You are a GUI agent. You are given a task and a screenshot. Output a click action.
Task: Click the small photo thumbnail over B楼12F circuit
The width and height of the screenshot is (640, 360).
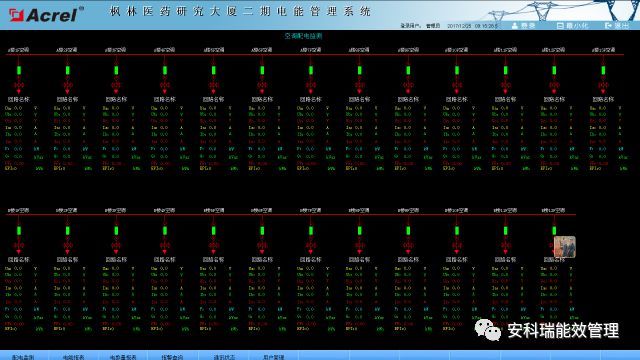click(x=565, y=247)
